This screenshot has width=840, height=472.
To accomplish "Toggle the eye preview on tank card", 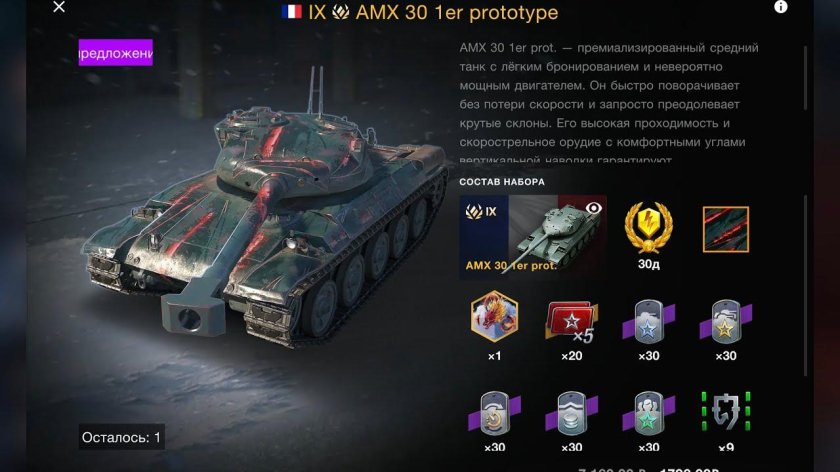I will click(593, 208).
